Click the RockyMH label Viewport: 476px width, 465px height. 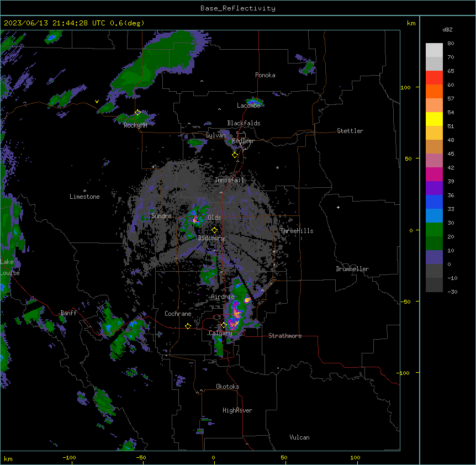tap(135, 125)
